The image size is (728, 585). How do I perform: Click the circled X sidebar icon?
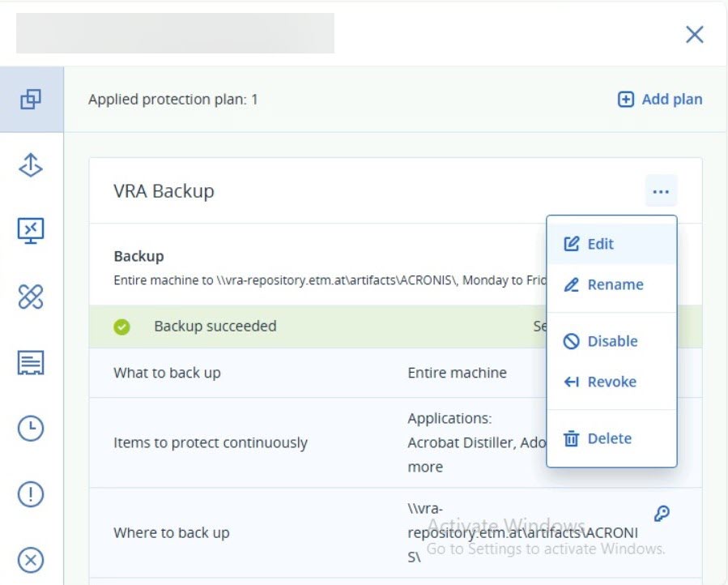point(31,560)
